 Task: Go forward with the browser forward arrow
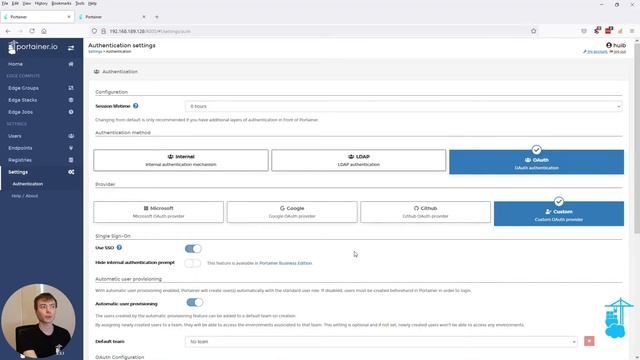(x=20, y=31)
